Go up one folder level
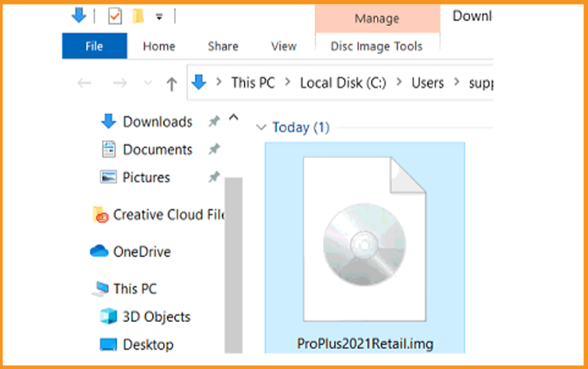 [172, 84]
